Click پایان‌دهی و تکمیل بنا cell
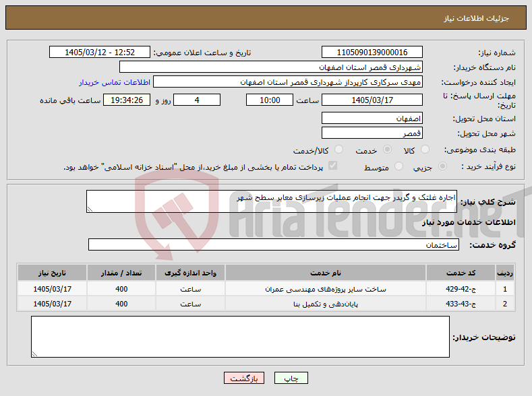Viewport: 532px width, 396px height. click(x=326, y=304)
